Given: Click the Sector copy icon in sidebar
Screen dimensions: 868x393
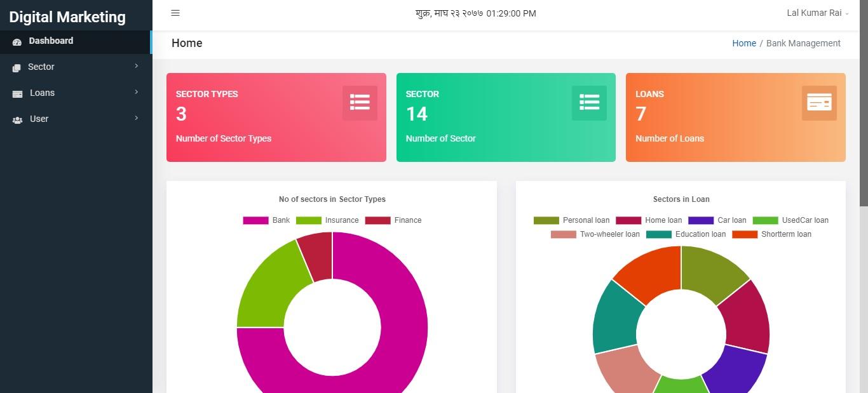Looking at the screenshot, I should [17, 68].
